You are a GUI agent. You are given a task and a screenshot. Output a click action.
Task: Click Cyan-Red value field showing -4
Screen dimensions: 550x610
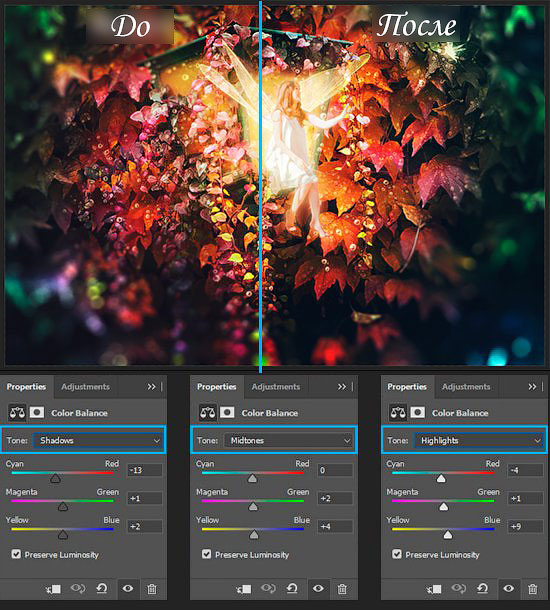pyautogui.click(x=525, y=470)
